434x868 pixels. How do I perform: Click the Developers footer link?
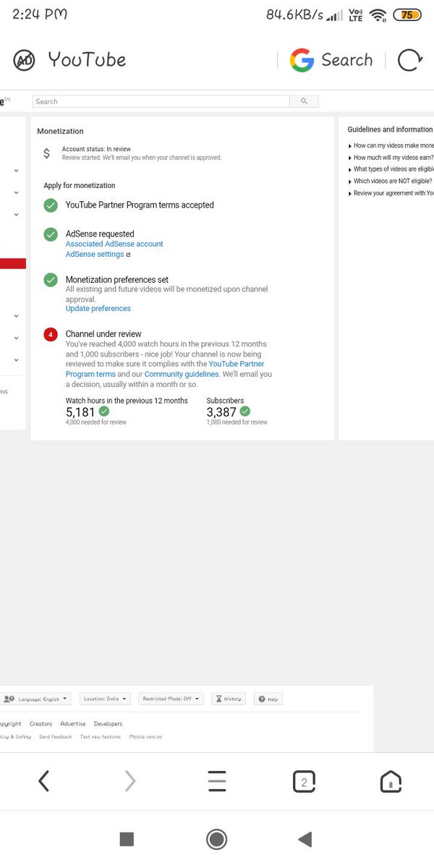coord(108,724)
